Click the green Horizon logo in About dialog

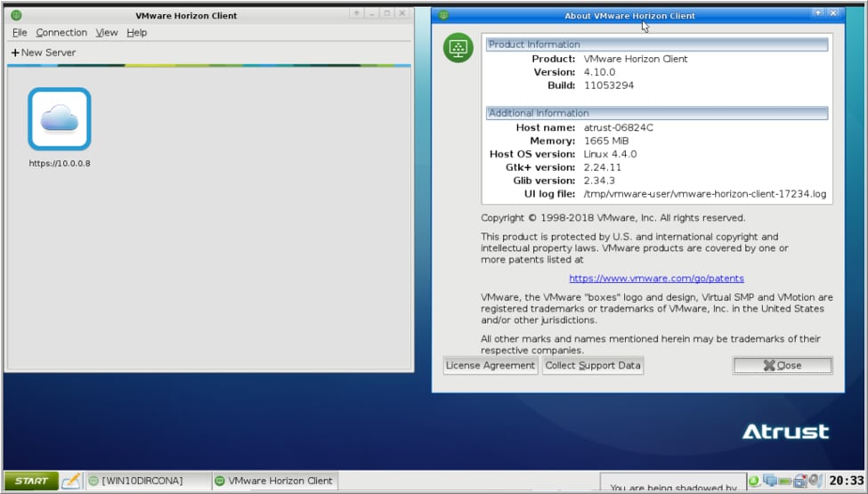click(x=458, y=47)
